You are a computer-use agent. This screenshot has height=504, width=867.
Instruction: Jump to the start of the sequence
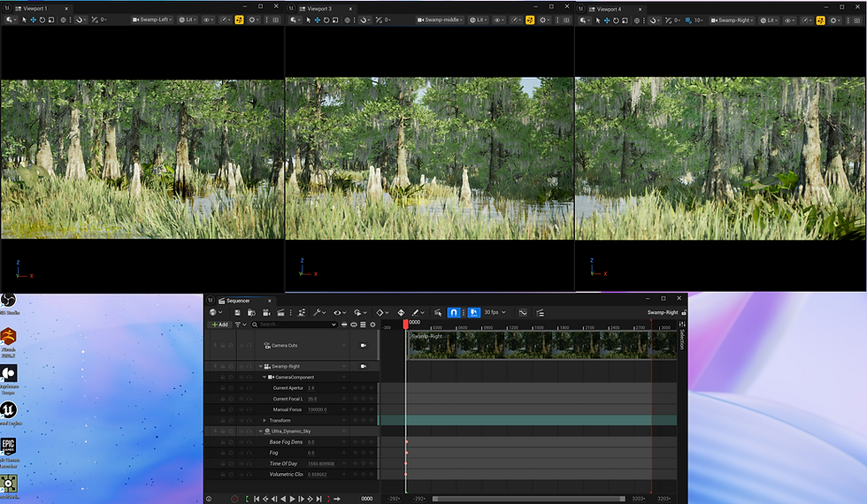tap(257, 499)
